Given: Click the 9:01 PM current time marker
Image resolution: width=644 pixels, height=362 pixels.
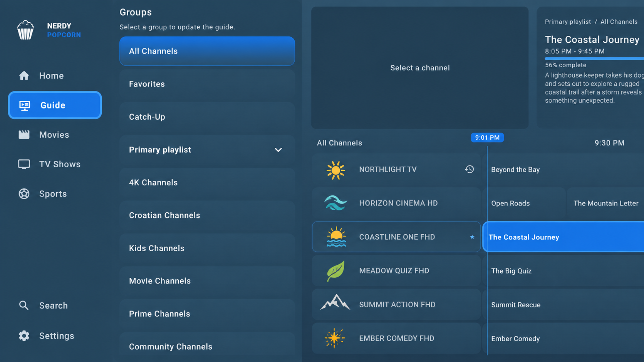Looking at the screenshot, I should coord(487,138).
